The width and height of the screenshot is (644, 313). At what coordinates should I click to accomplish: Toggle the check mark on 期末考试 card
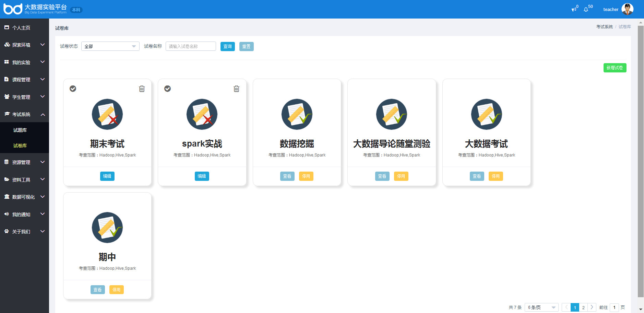point(73,89)
